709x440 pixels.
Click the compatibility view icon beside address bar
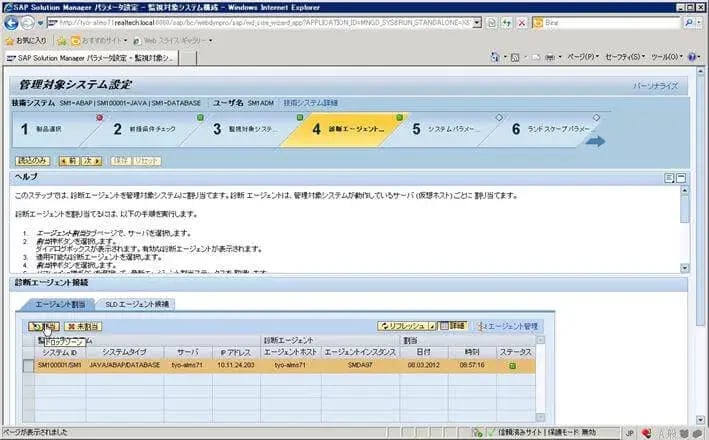(492, 23)
